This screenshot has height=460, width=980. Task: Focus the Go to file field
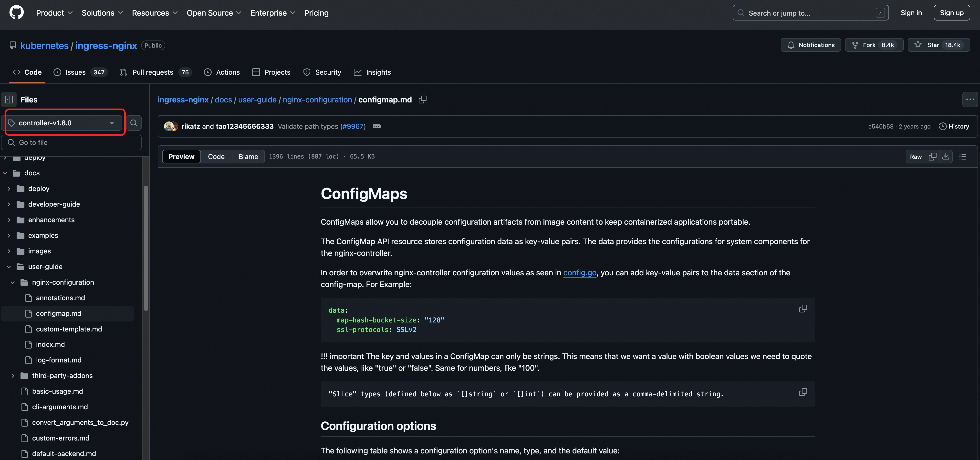click(x=72, y=143)
